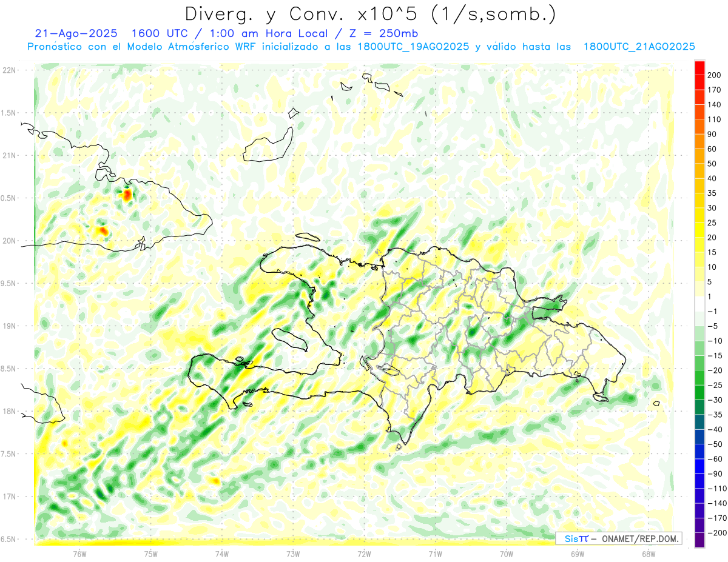Viewport: 728px width, 562px height.
Task: Click the latitude label "20N"
Action: click(x=9, y=241)
